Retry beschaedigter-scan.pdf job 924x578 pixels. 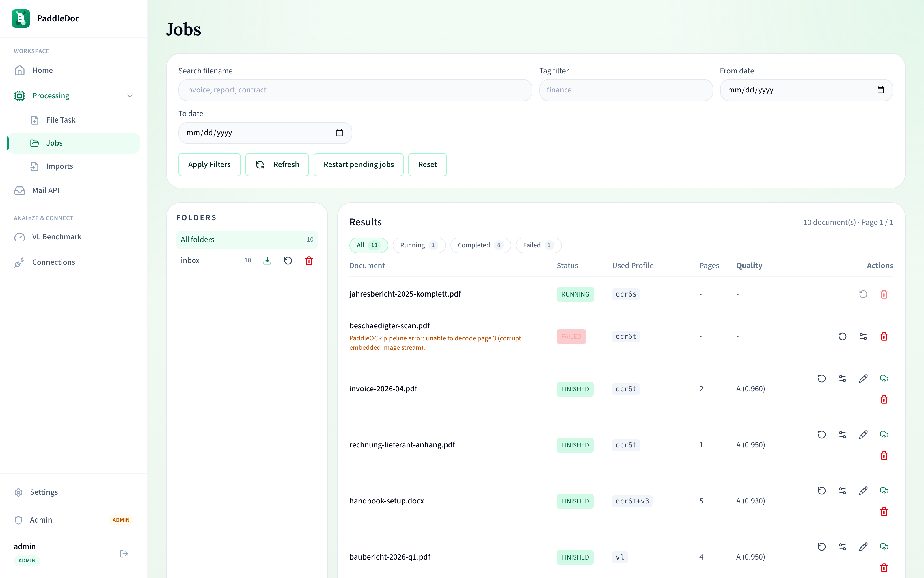(x=842, y=336)
